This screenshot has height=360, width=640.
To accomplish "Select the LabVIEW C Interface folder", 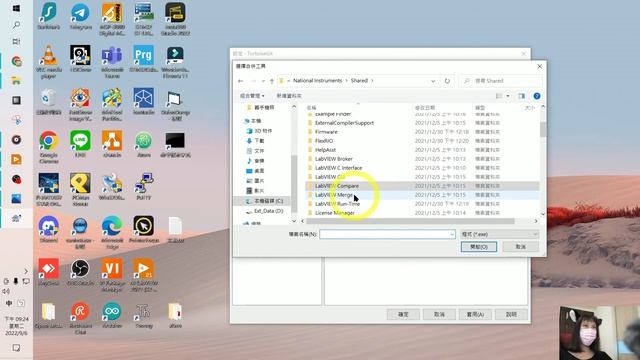I will point(338,168).
